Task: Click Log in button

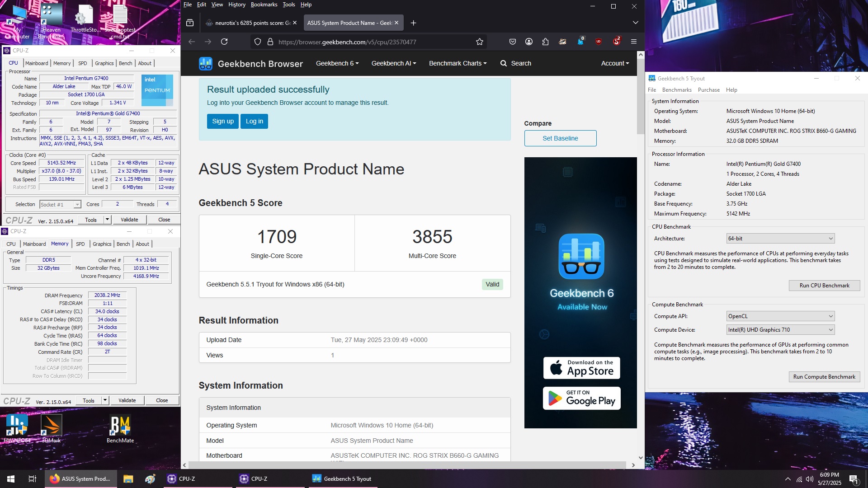Action: coord(255,121)
